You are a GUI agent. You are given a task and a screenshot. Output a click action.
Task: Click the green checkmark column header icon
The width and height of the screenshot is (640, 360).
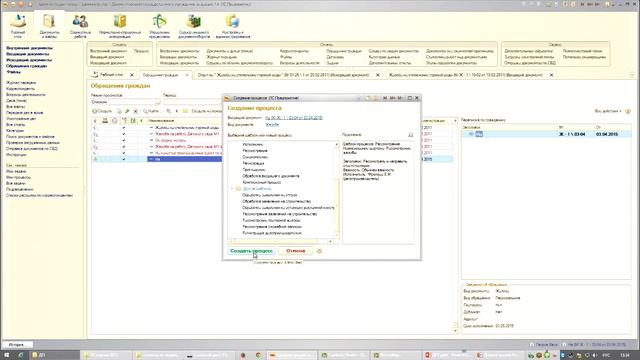(133, 121)
